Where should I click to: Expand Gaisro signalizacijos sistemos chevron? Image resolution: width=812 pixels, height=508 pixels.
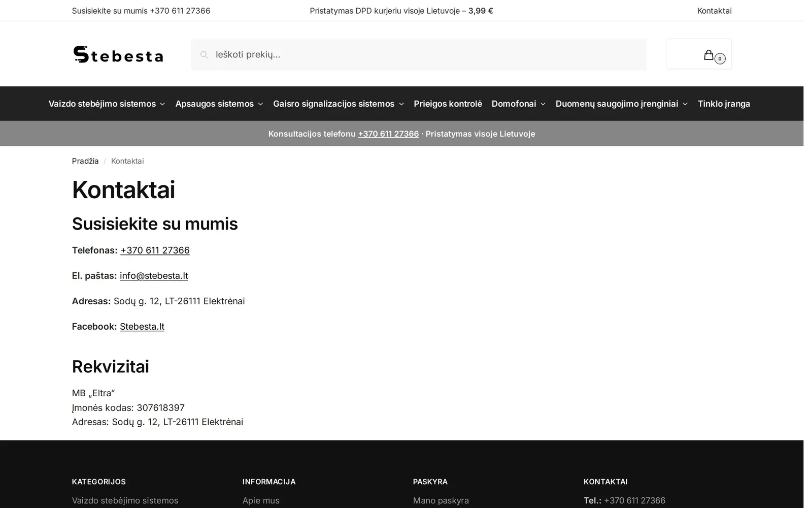click(x=401, y=104)
